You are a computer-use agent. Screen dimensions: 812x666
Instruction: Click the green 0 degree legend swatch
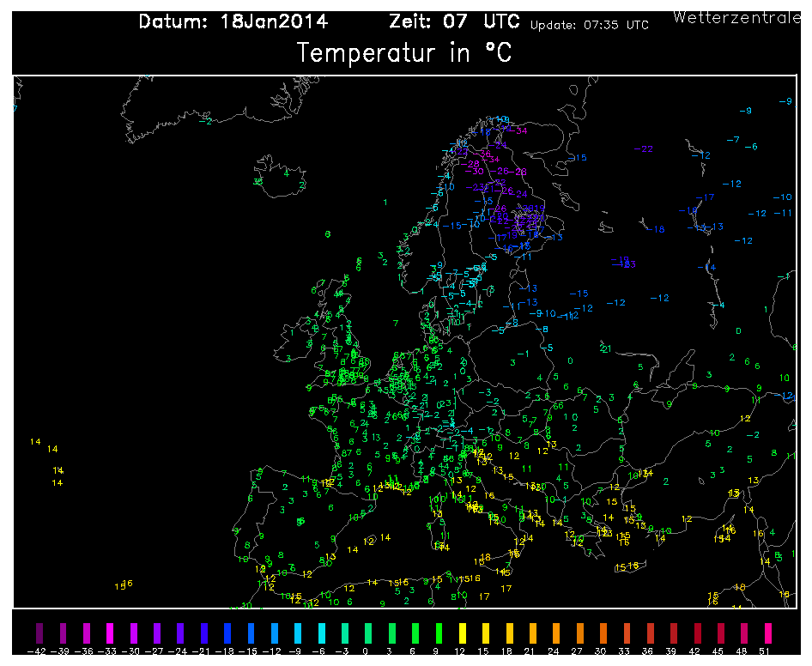368,633
